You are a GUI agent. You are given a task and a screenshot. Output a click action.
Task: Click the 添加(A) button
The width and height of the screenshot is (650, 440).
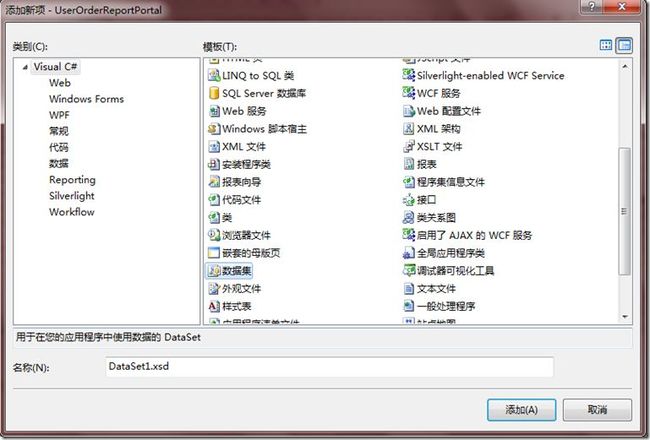coord(521,410)
